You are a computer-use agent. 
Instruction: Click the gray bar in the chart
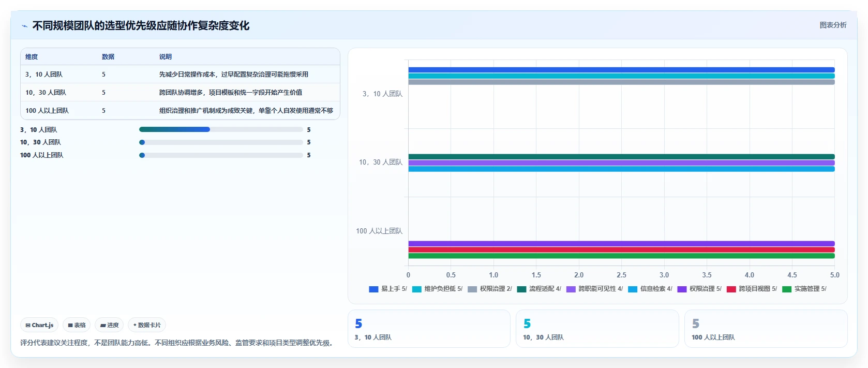click(621, 82)
